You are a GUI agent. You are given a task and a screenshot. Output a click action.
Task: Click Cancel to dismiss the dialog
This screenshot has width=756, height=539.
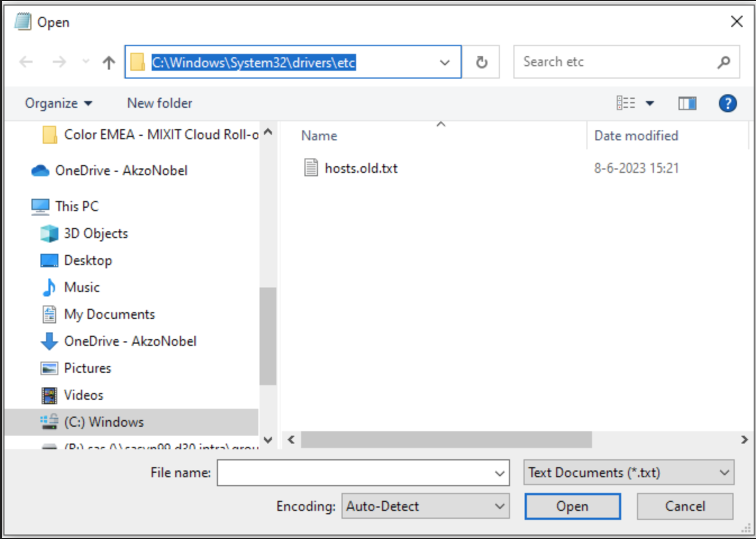pyautogui.click(x=685, y=506)
